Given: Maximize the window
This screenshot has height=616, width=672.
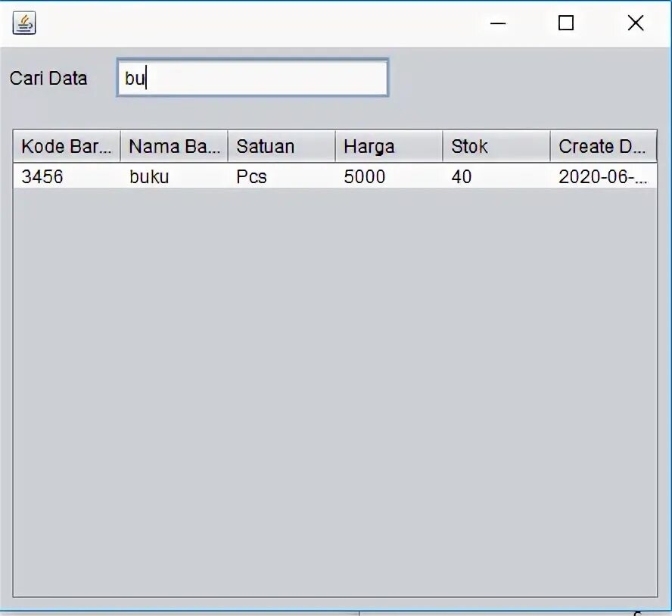Looking at the screenshot, I should pyautogui.click(x=566, y=23).
